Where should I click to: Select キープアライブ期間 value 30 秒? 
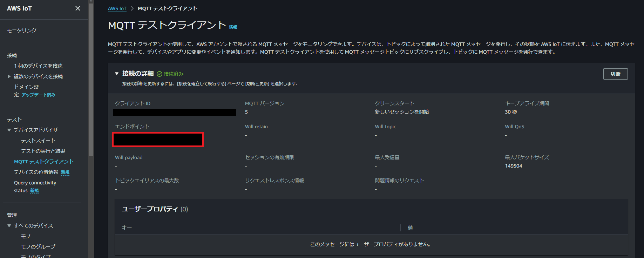point(511,112)
